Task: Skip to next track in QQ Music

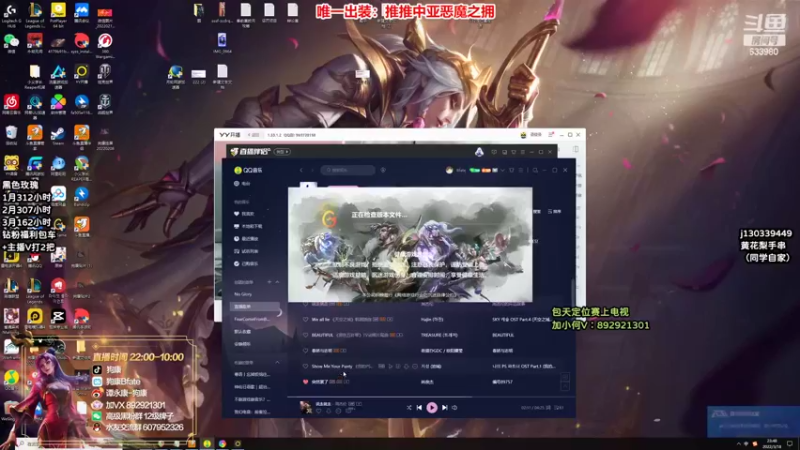Action: (444, 407)
